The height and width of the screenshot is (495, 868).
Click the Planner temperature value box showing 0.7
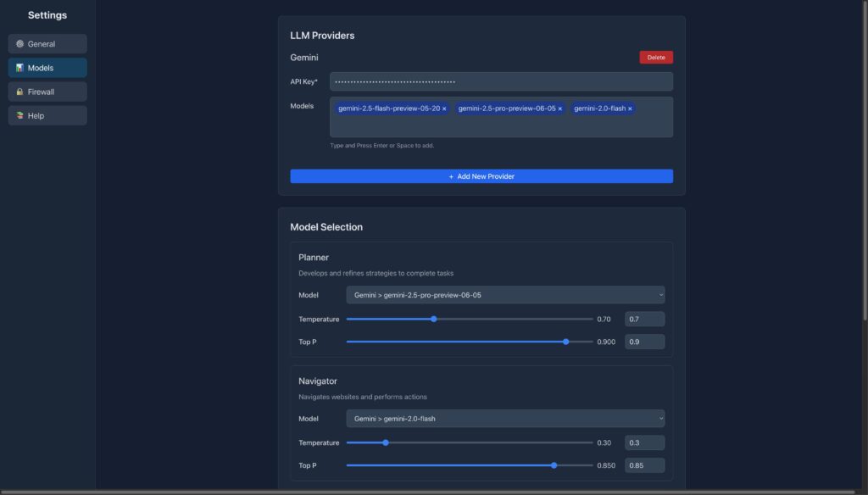644,319
